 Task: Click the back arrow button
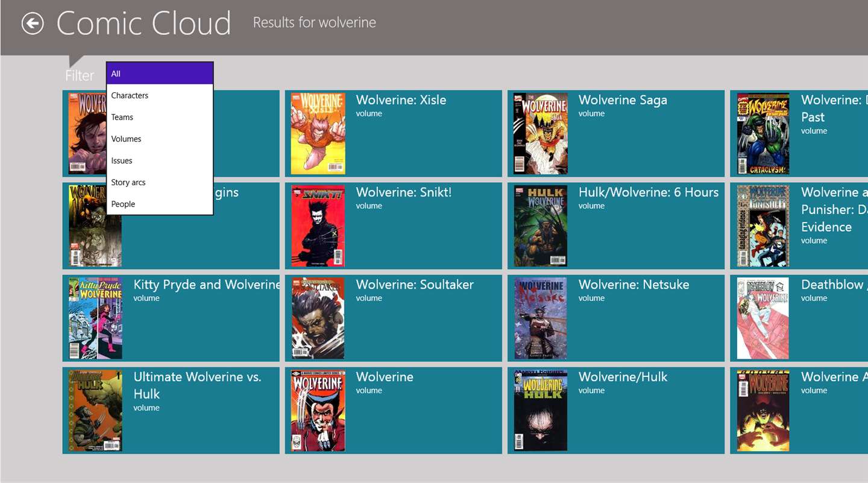(33, 24)
